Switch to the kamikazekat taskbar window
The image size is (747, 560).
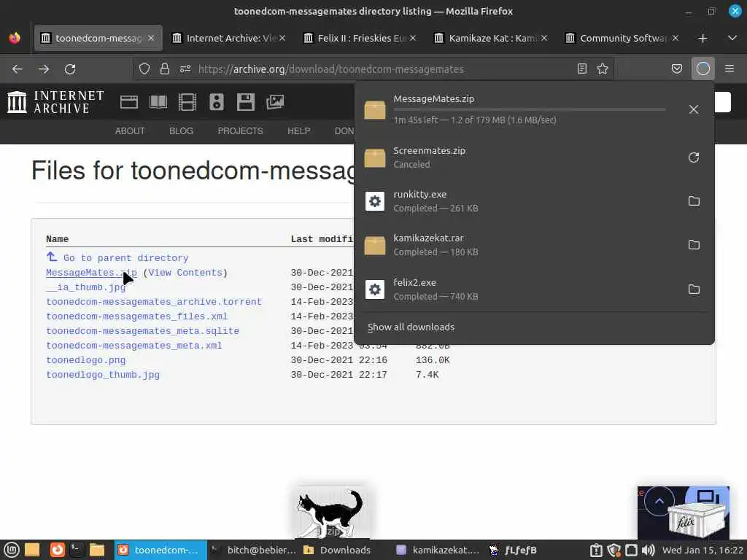(438, 550)
